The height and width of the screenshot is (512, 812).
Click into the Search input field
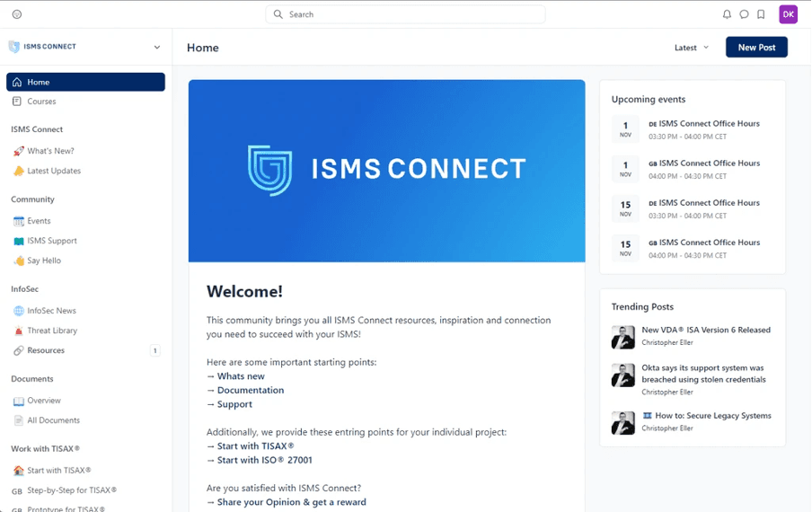pos(405,14)
